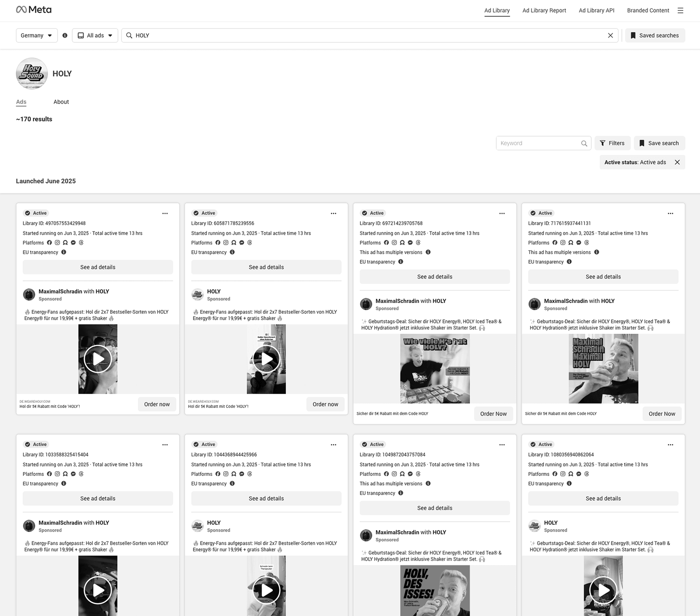Screen dimensions: 700x616
Task: Click multiple versions info icon on ad 697214239705768
Action: [x=428, y=252]
